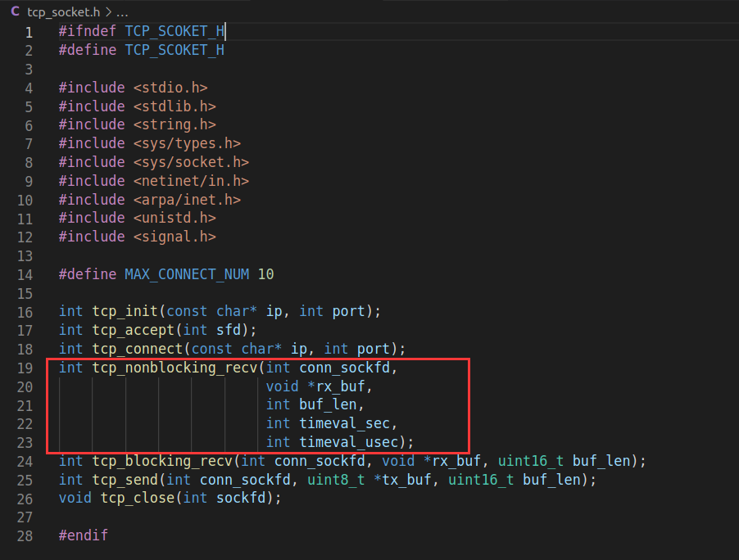Click the <string.h> include
This screenshot has height=560, width=739.
click(175, 124)
